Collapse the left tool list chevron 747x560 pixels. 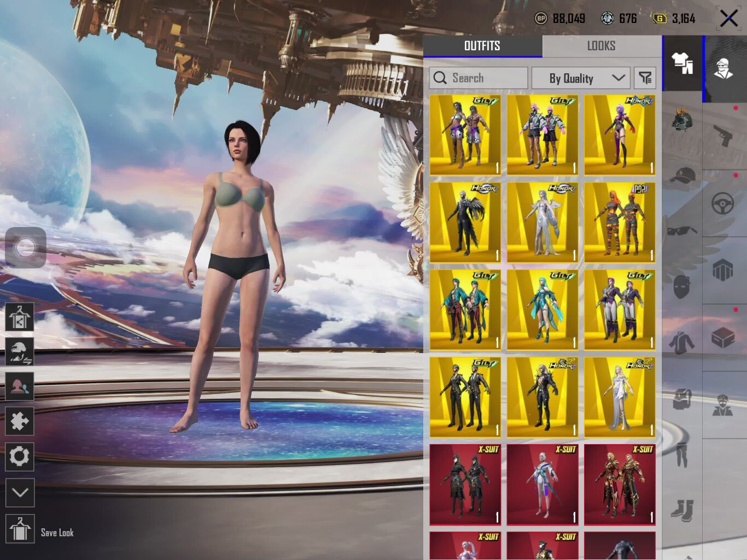(20, 493)
